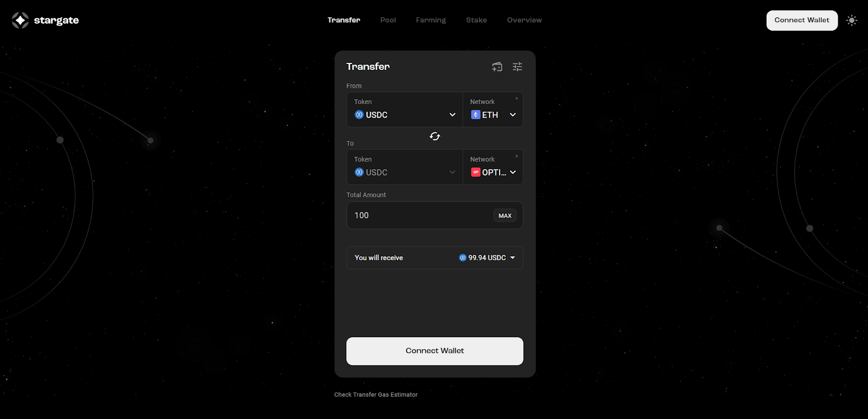Open the Pool tab
The image size is (868, 419).
click(x=388, y=20)
